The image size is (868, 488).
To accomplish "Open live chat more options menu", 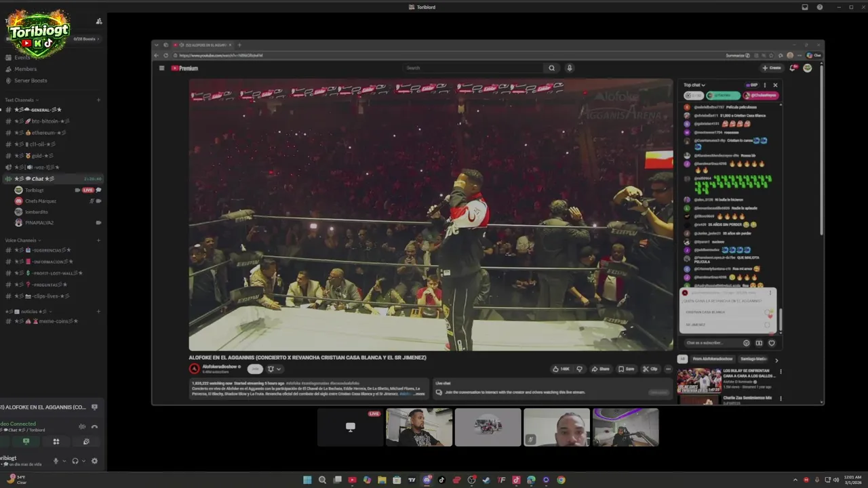I will [765, 85].
